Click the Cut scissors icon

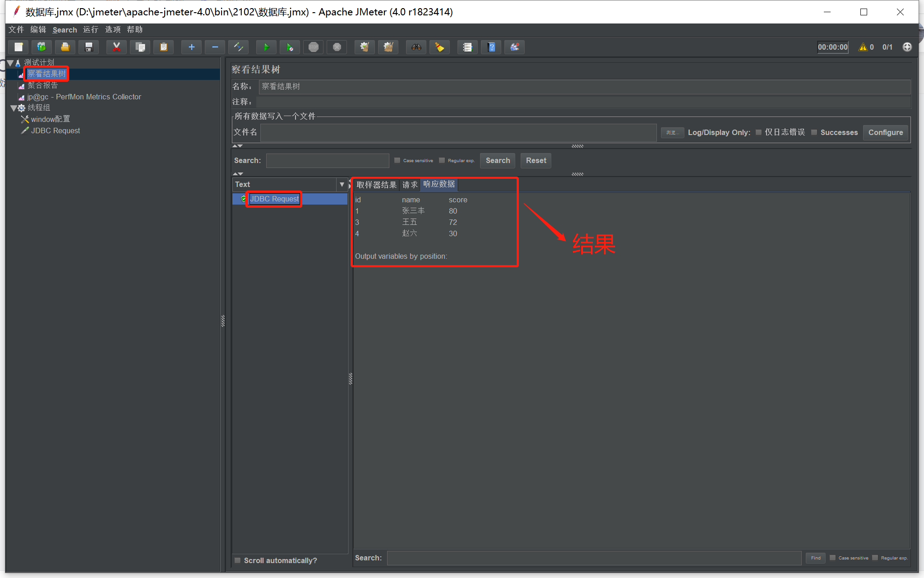coord(116,47)
